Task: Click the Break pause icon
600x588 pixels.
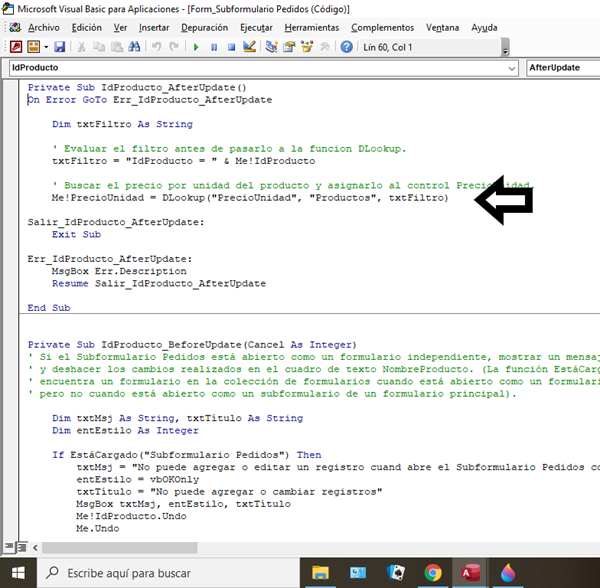Action: click(214, 47)
